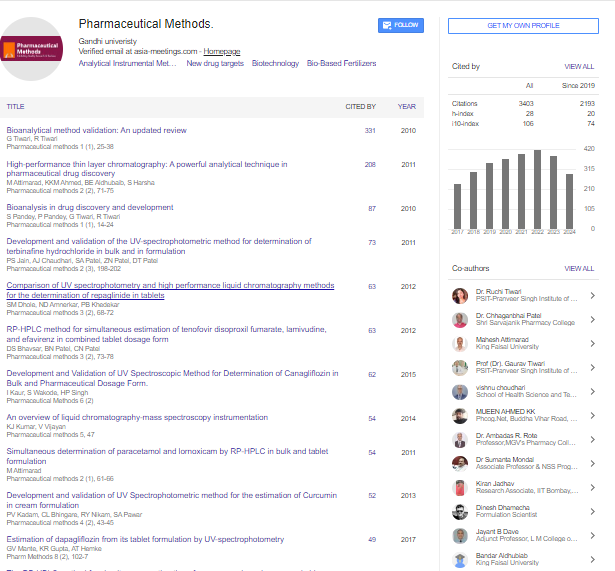Click Bandar Aldhubiab's profile picture
The height and width of the screenshot is (571, 615).
(x=460, y=559)
